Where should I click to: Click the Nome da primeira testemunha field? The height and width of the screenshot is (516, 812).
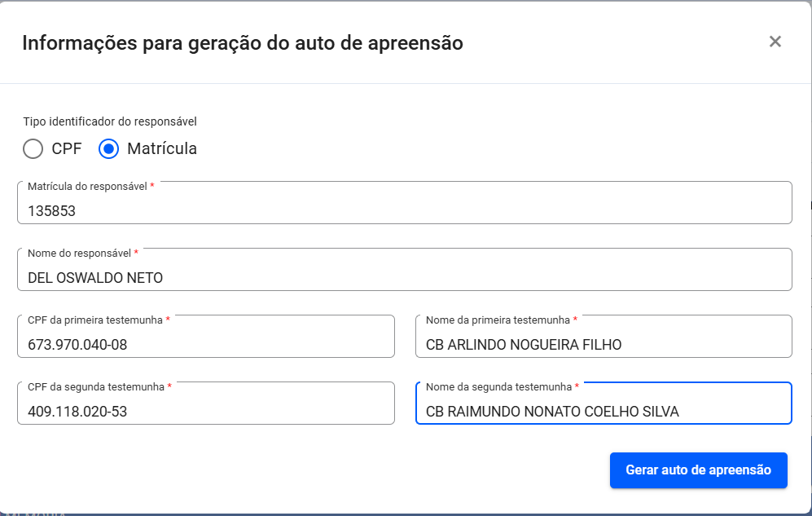(x=603, y=336)
